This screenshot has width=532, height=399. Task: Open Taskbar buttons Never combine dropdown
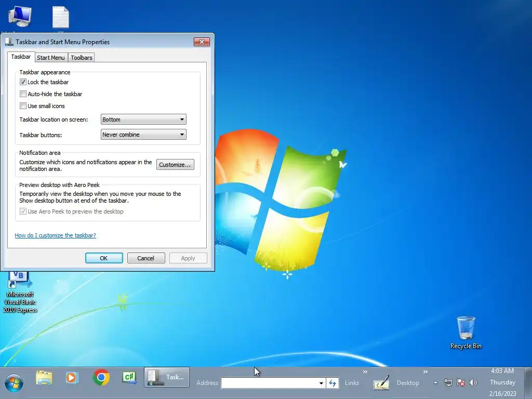(x=143, y=135)
